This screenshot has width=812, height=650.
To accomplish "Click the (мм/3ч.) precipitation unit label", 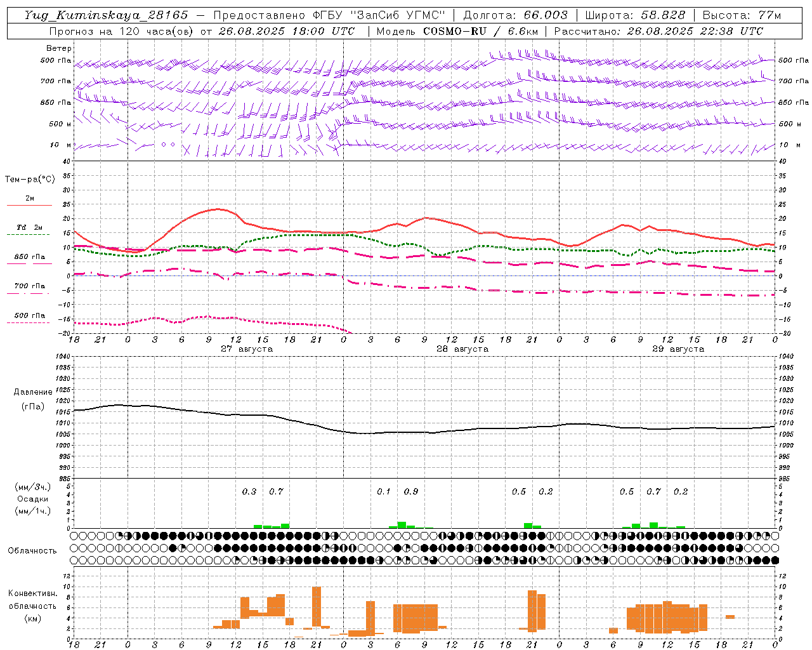I will click(x=33, y=487).
